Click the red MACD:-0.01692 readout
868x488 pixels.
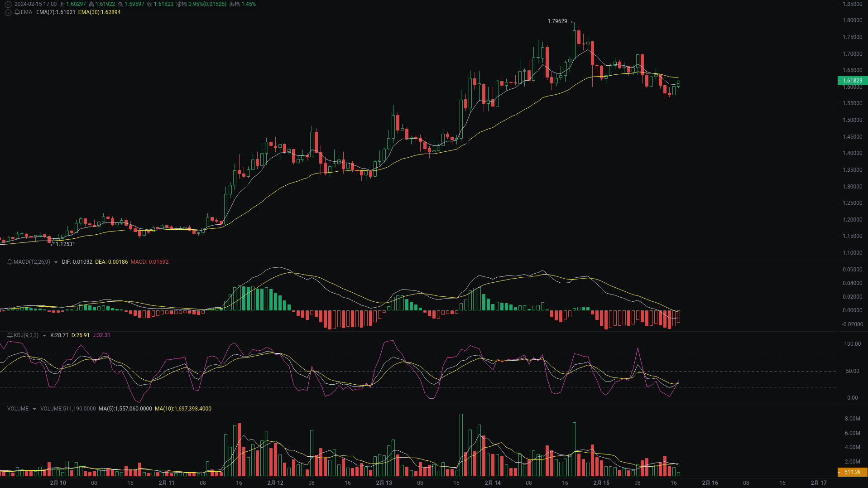point(149,262)
